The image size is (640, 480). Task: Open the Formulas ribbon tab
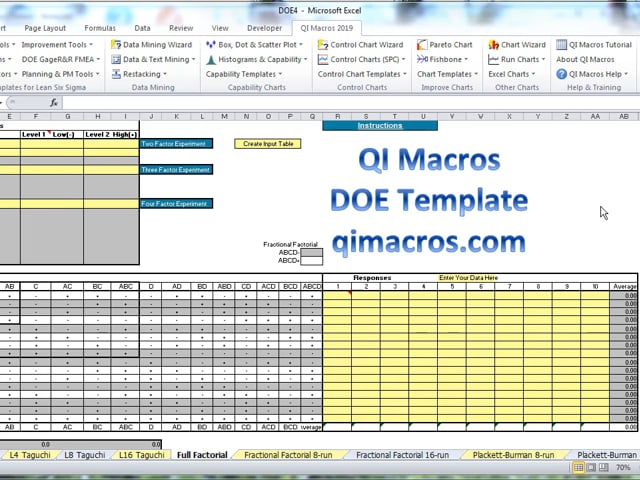pyautogui.click(x=100, y=28)
